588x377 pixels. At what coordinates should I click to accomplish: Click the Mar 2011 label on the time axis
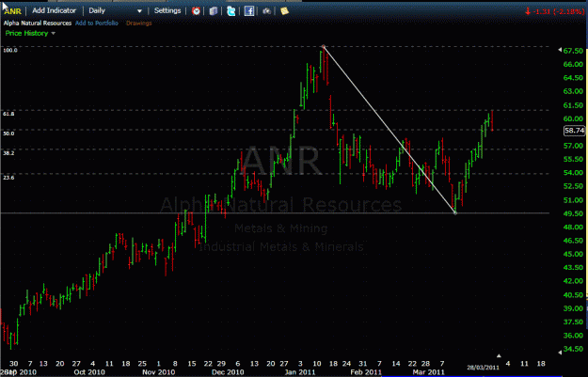pyautogui.click(x=428, y=372)
